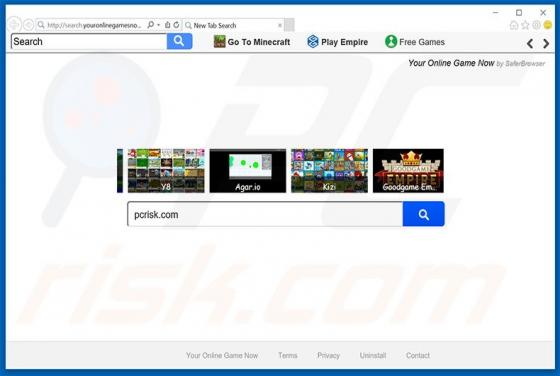Image resolution: width=560 pixels, height=376 pixels.
Task: Open the Kizi games thumbnail
Action: [329, 171]
